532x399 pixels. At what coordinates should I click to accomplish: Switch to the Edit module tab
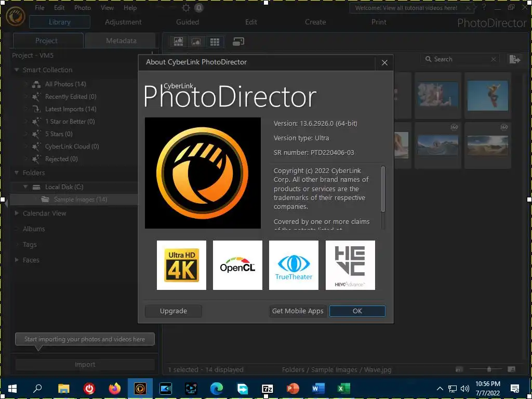251,22
